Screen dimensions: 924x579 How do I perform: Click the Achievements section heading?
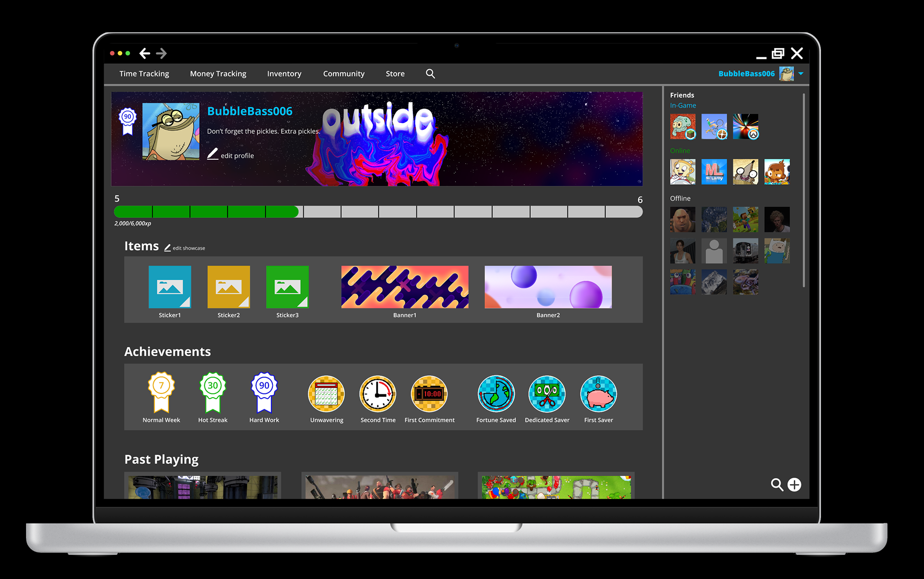[167, 352]
